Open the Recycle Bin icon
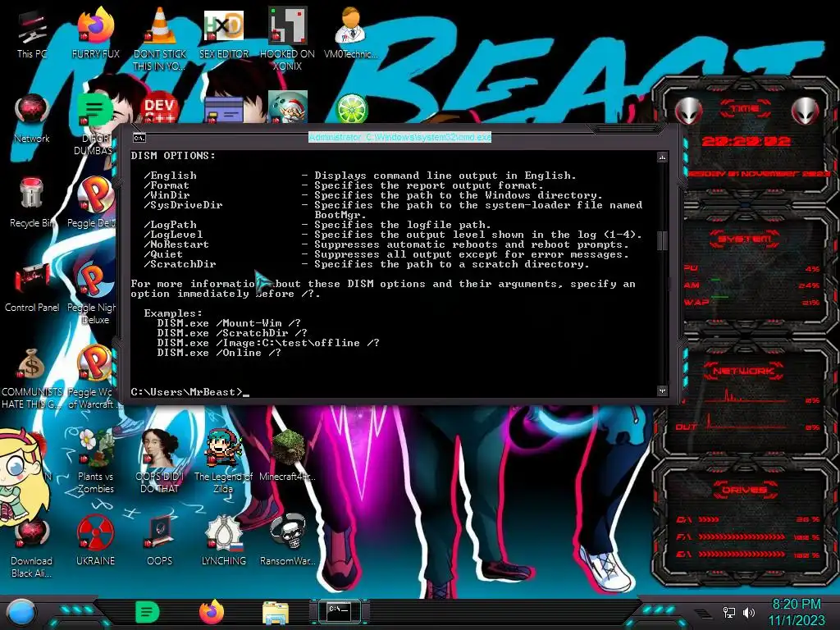The width and height of the screenshot is (840, 630). click(32, 203)
